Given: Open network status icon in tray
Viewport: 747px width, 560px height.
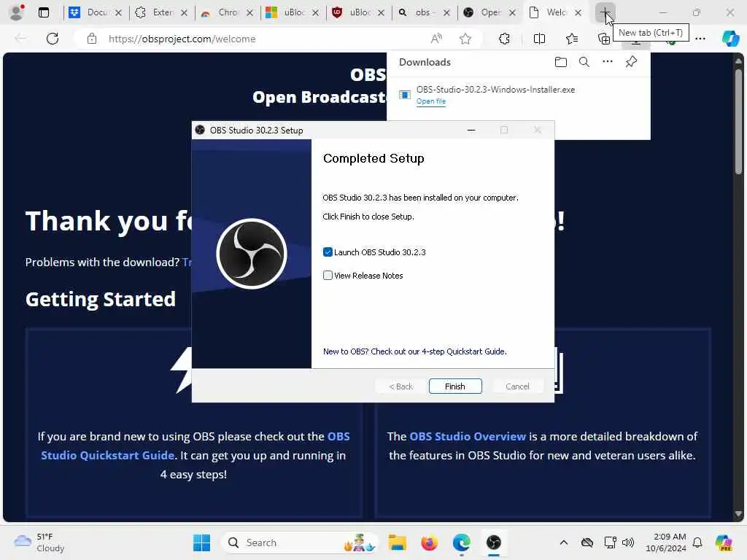Looking at the screenshot, I should coord(610,542).
